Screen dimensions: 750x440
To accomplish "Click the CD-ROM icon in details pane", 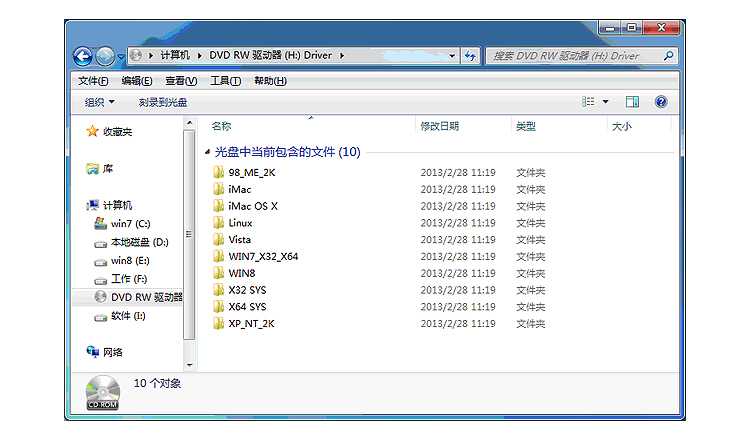I will pyautogui.click(x=102, y=393).
